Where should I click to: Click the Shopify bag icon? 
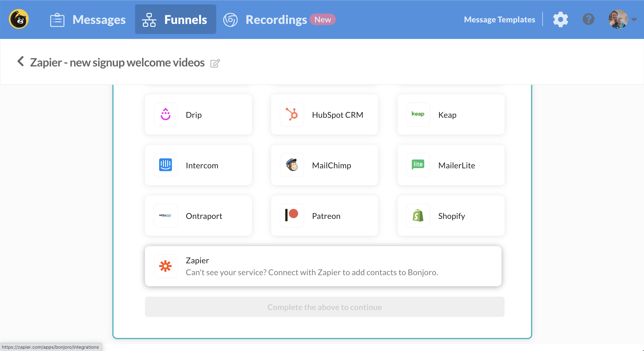[x=418, y=215]
